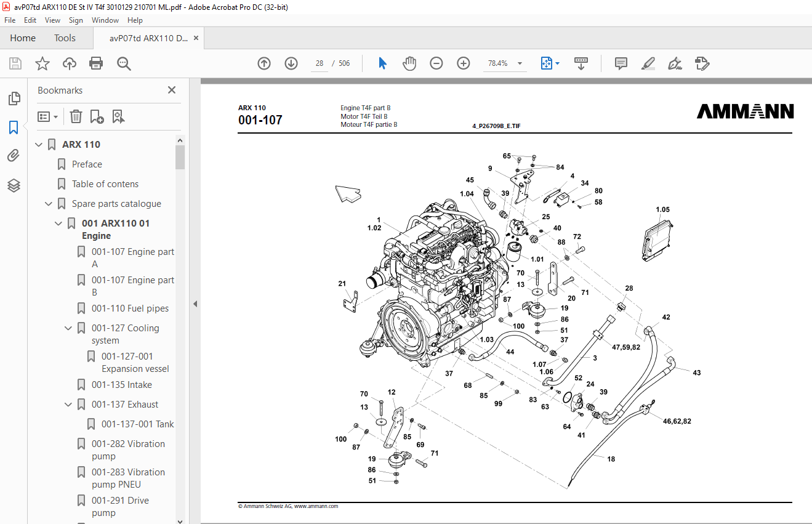Click the Sign document pen icon

[x=675, y=63]
